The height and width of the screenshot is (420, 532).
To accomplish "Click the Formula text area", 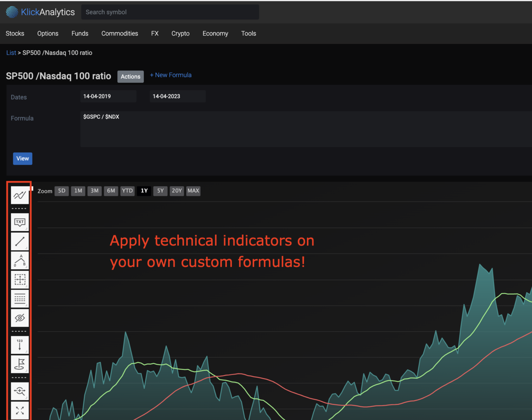I will 306,129.
